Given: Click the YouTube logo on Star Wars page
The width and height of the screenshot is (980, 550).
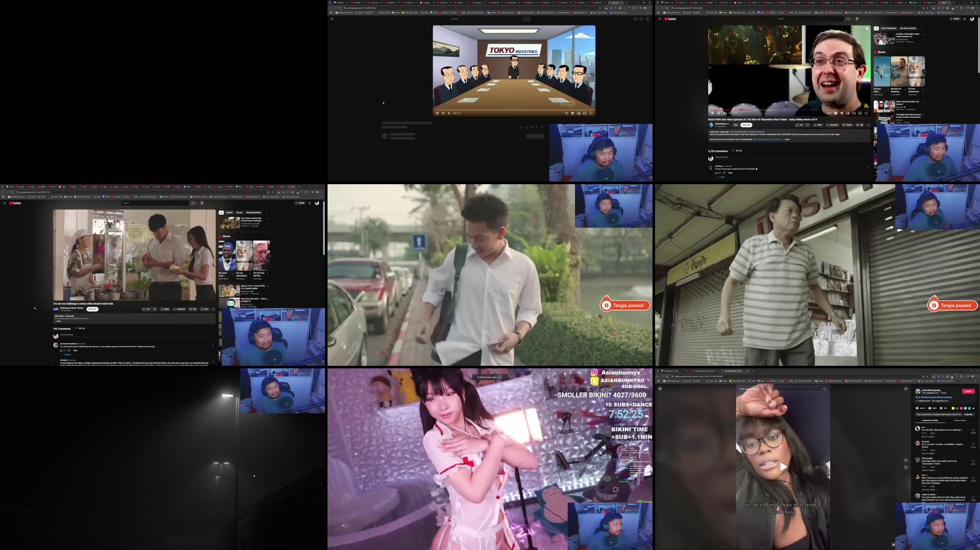Looking at the screenshot, I should click(670, 18).
